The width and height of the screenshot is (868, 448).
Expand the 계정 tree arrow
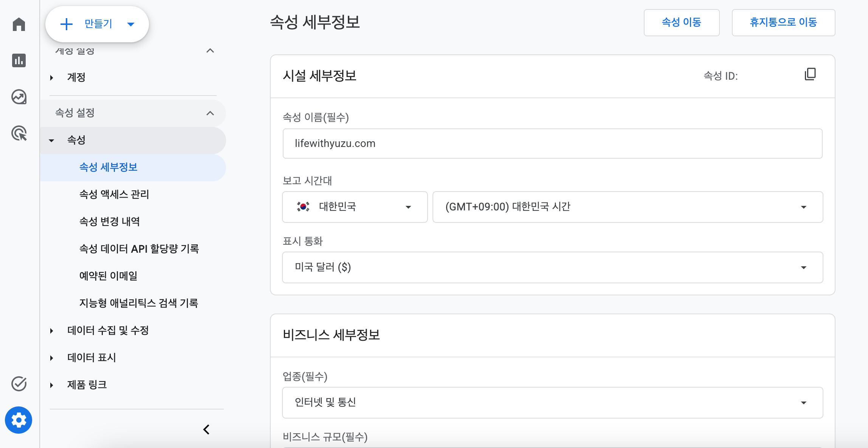point(51,77)
